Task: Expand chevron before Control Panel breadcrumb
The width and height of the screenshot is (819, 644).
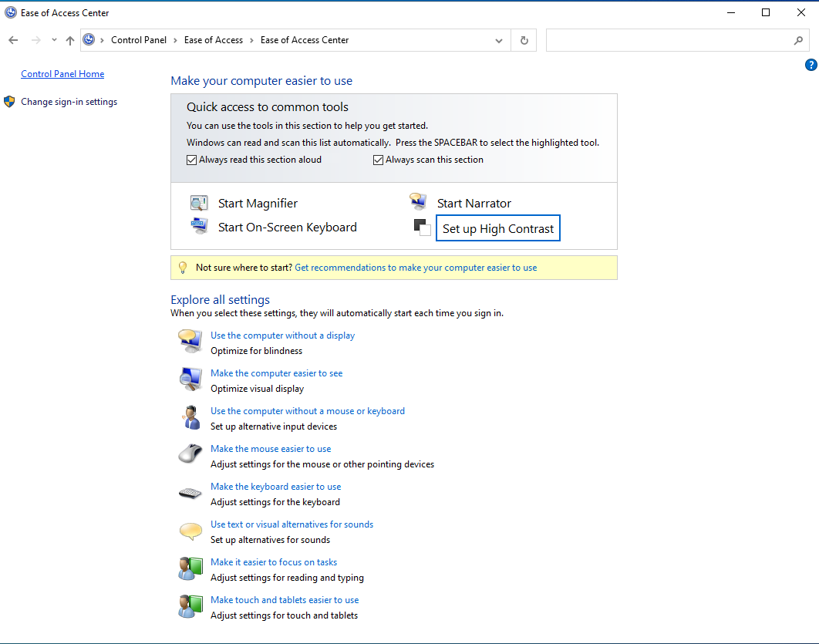Action: coord(102,40)
